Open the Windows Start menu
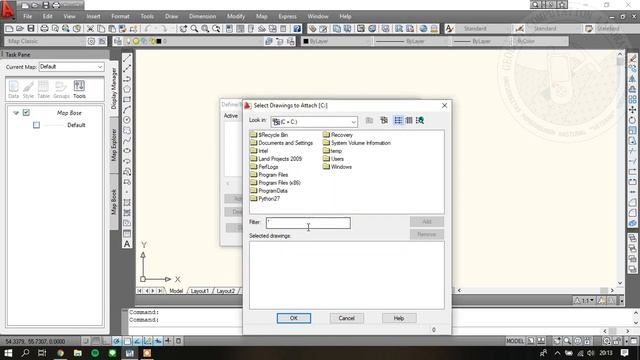Viewport: 640px width, 360px height. [8, 353]
